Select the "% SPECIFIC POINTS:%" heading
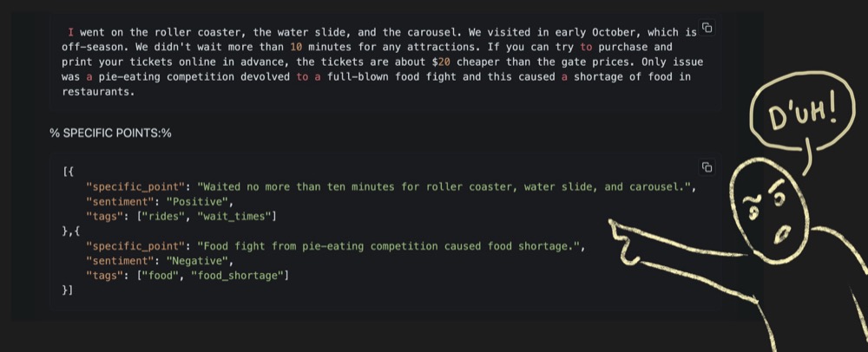868x352 pixels. 110,134
